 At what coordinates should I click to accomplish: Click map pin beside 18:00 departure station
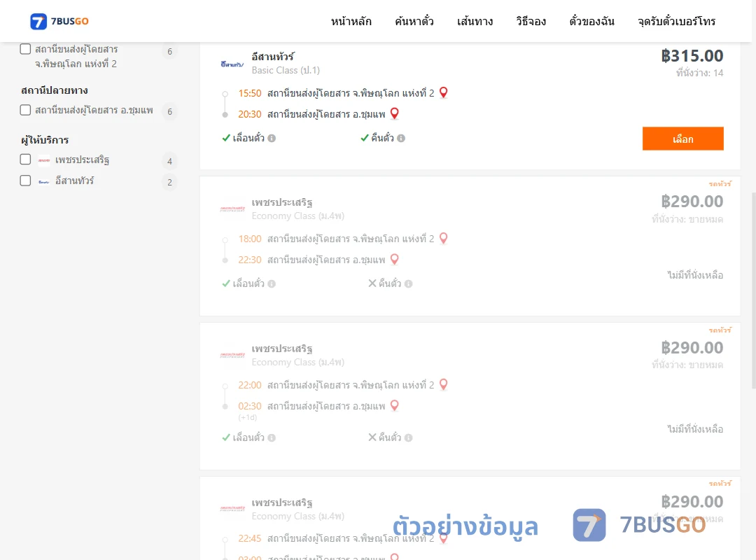[x=444, y=238]
